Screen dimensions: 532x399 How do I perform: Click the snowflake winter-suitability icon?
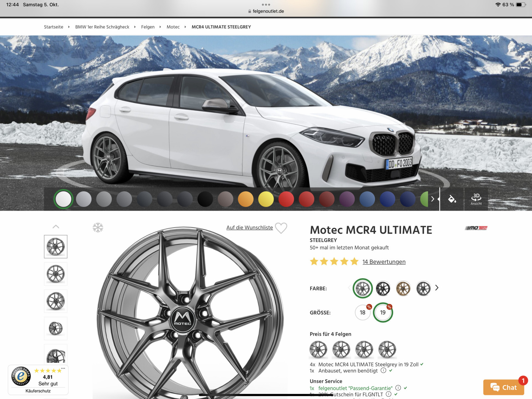98,228
